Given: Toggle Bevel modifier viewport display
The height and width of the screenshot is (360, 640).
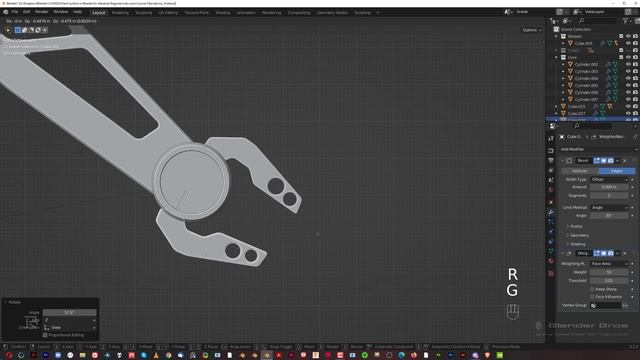Looking at the screenshot, I should 604,161.
